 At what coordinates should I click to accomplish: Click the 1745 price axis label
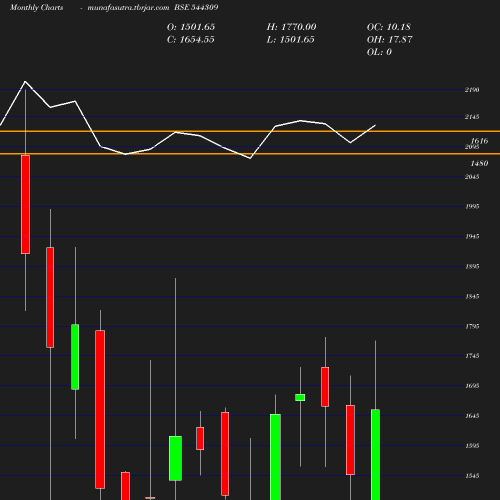click(x=472, y=356)
